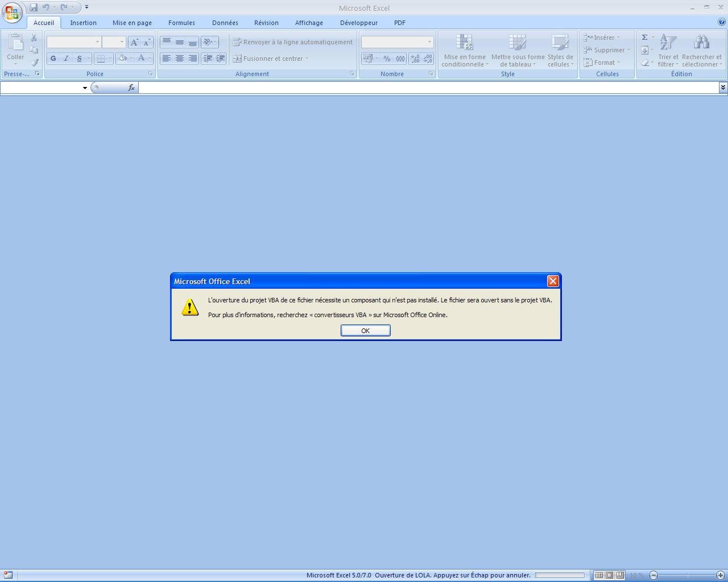728x582 pixels.
Task: Click the font color A button
Action: tap(141, 58)
